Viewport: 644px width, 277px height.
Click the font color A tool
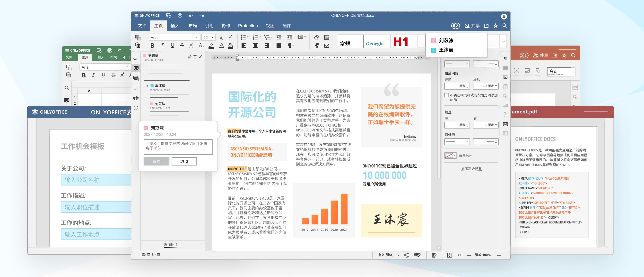click(221, 46)
